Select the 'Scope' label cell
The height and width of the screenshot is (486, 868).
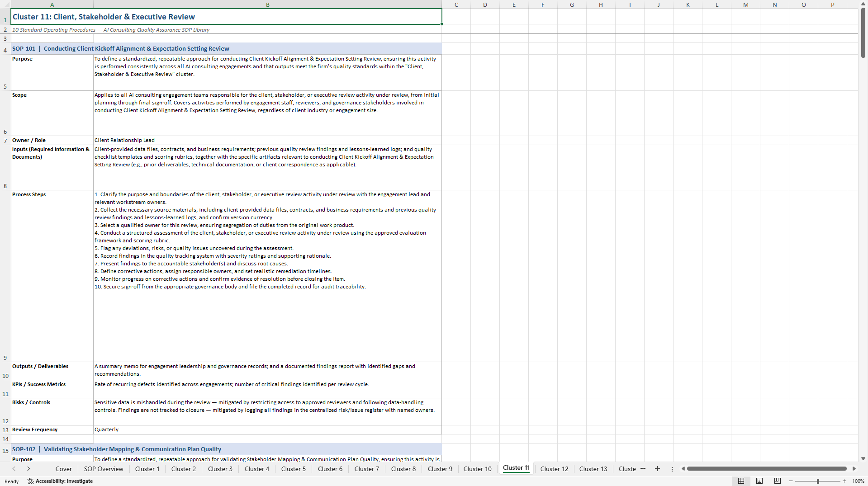click(52, 113)
